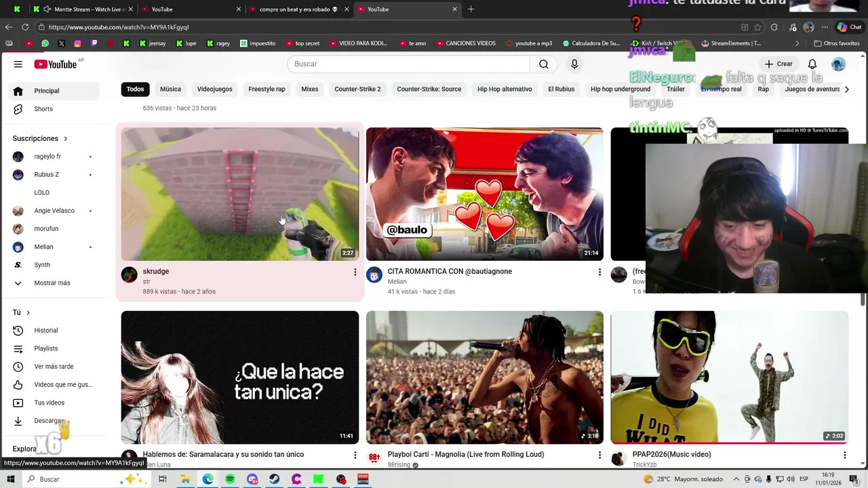Screen dimensions: 868x488
Task: Open 88rising channel avatar icon
Action: coord(374,457)
